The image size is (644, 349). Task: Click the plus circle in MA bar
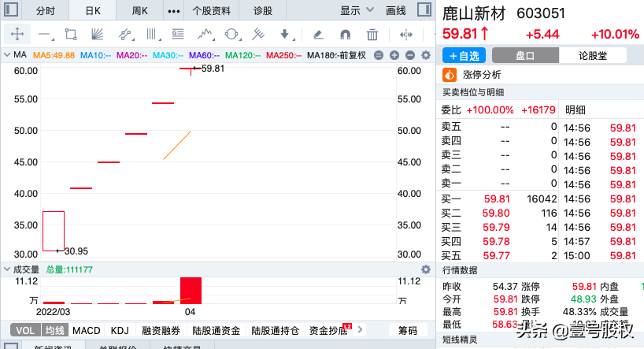coord(394,55)
